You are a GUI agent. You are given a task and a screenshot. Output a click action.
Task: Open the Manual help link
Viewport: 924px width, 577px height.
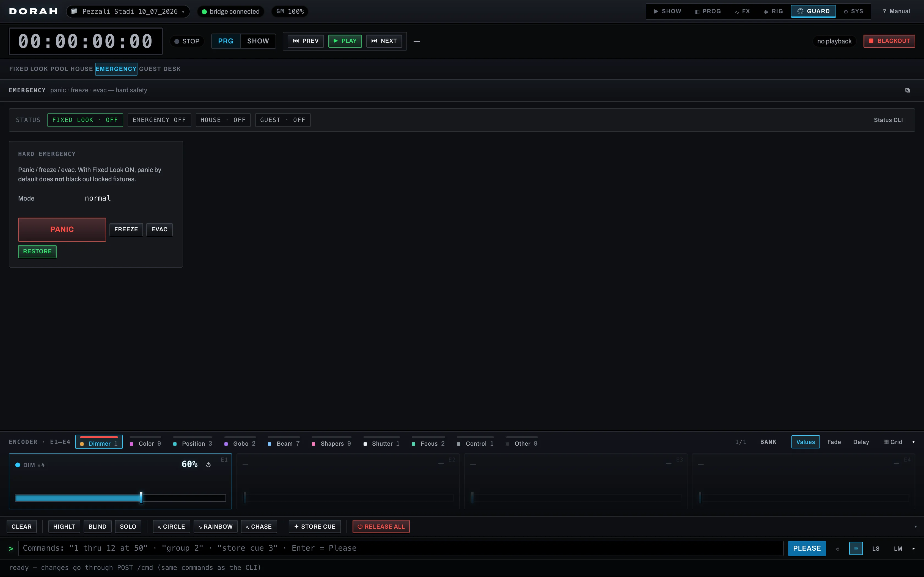[x=896, y=12]
